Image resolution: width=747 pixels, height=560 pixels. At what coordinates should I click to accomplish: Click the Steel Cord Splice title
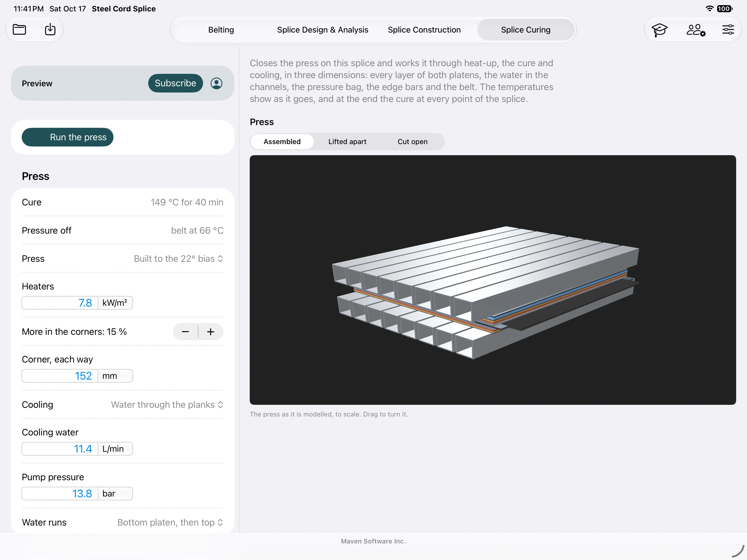point(124,9)
